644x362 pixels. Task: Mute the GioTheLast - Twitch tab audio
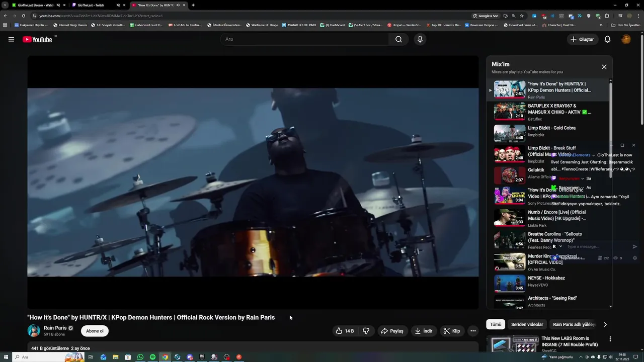[x=118, y=5]
